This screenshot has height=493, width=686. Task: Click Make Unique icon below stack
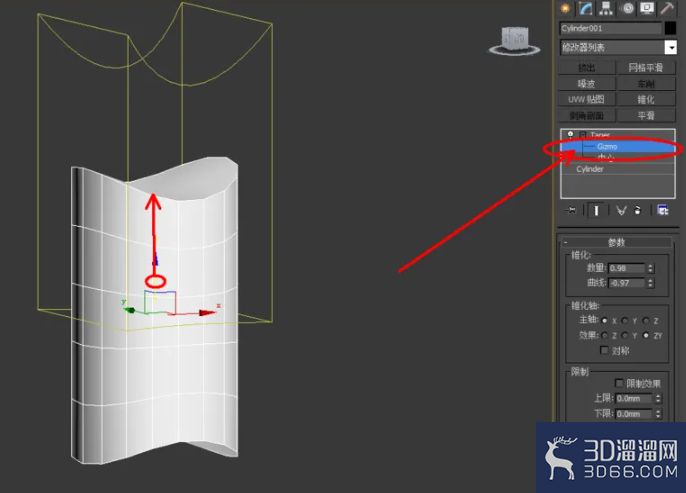pos(621,210)
